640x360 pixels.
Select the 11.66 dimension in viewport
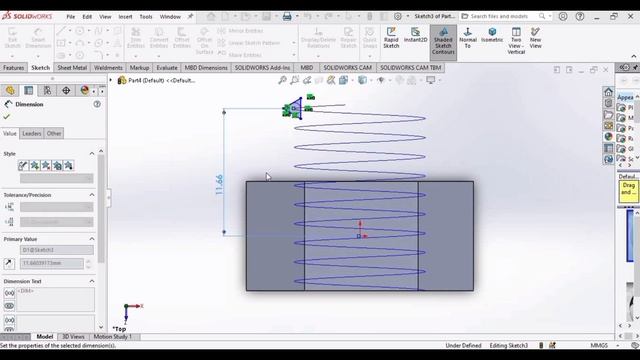[x=220, y=184]
